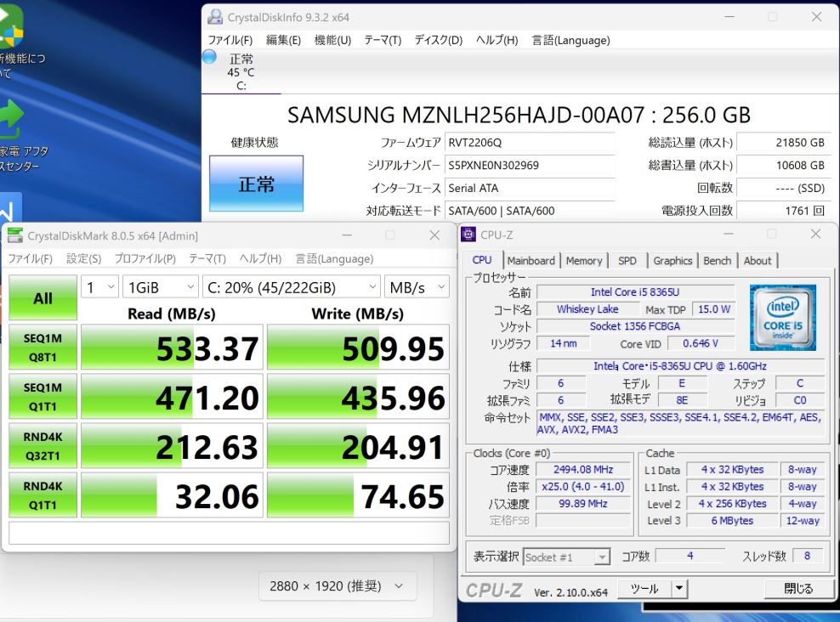Open the 2880 × 1920 resolution dropdown

point(338,586)
